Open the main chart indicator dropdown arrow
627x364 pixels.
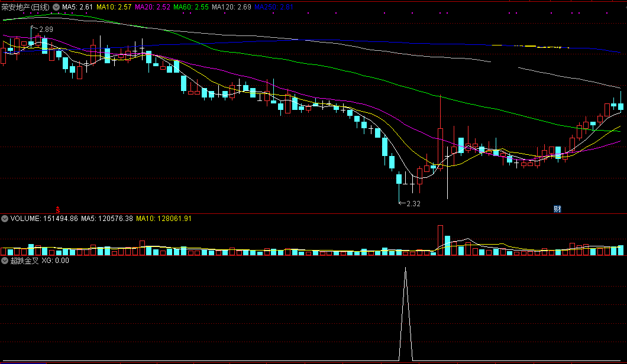tap(56, 7)
